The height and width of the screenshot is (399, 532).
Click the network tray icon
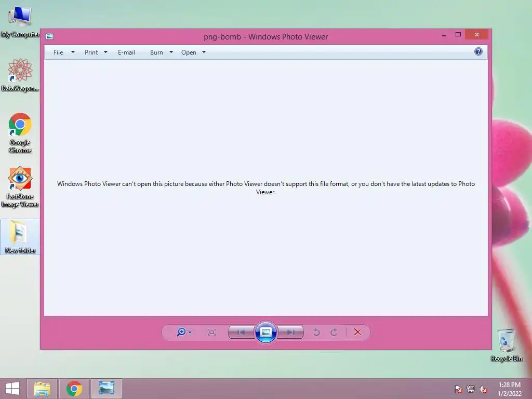471,389
